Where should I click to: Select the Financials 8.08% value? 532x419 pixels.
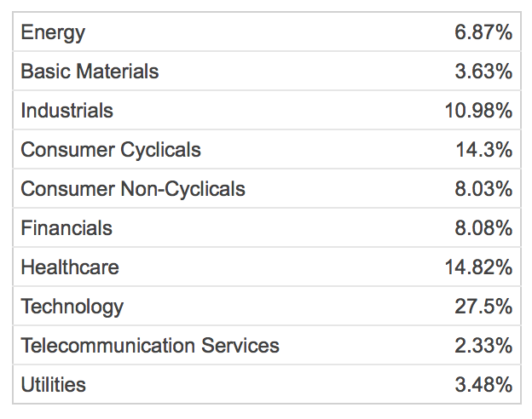click(483, 227)
